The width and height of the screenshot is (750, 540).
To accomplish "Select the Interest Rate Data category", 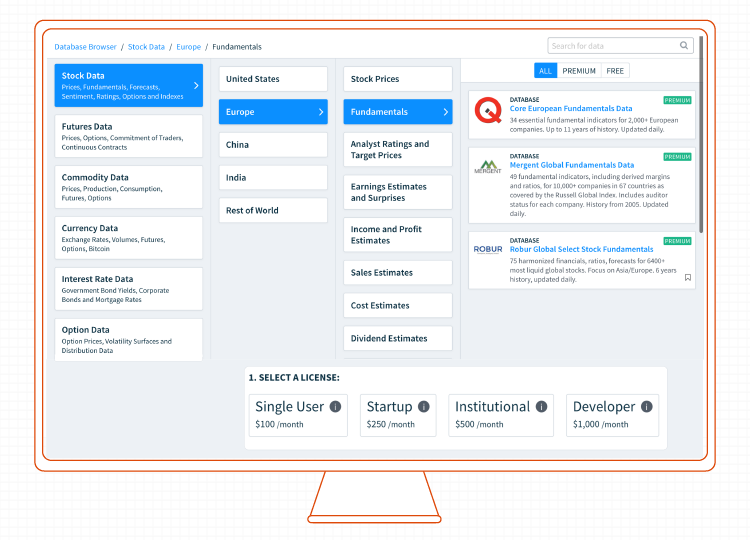I will (x=129, y=289).
